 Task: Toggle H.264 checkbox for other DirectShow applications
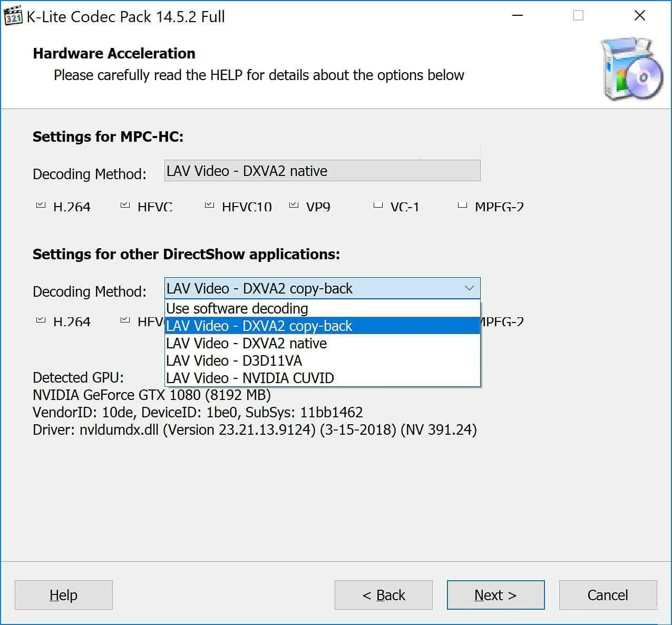41,320
